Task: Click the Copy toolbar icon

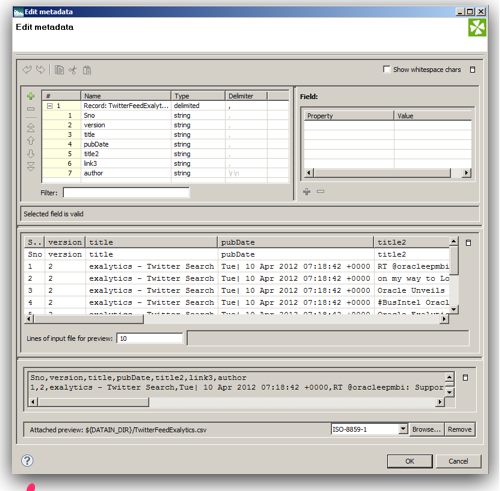Action: pyautogui.click(x=59, y=70)
